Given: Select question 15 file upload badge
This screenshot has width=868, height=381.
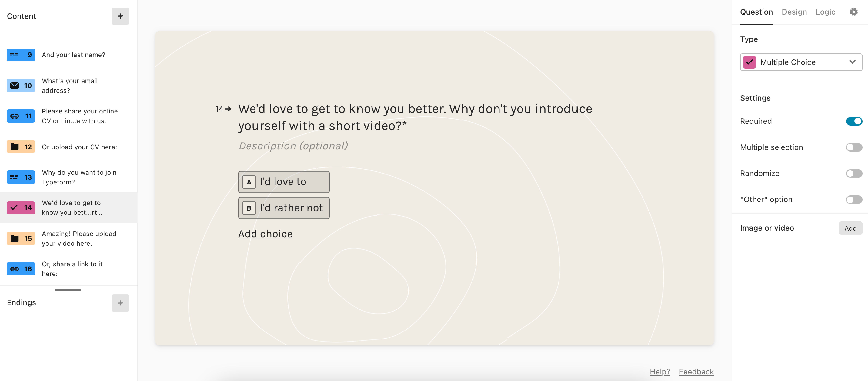Looking at the screenshot, I should [x=21, y=238].
